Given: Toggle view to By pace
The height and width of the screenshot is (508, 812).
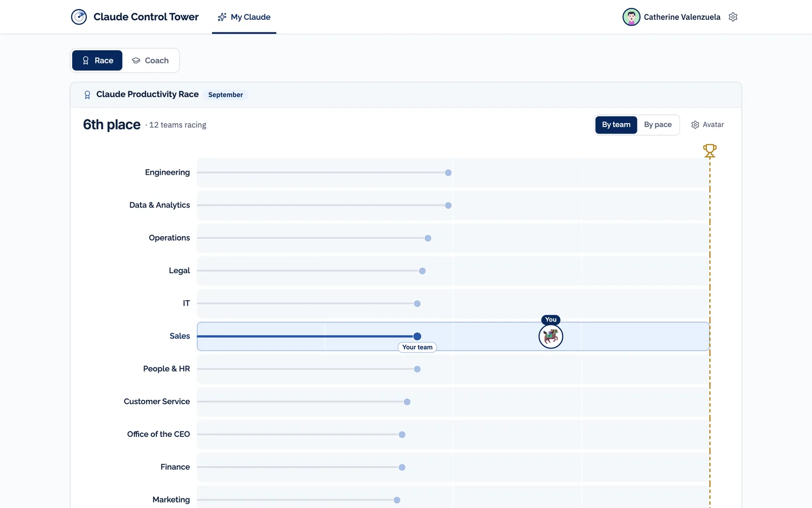Looking at the screenshot, I should click(x=658, y=124).
